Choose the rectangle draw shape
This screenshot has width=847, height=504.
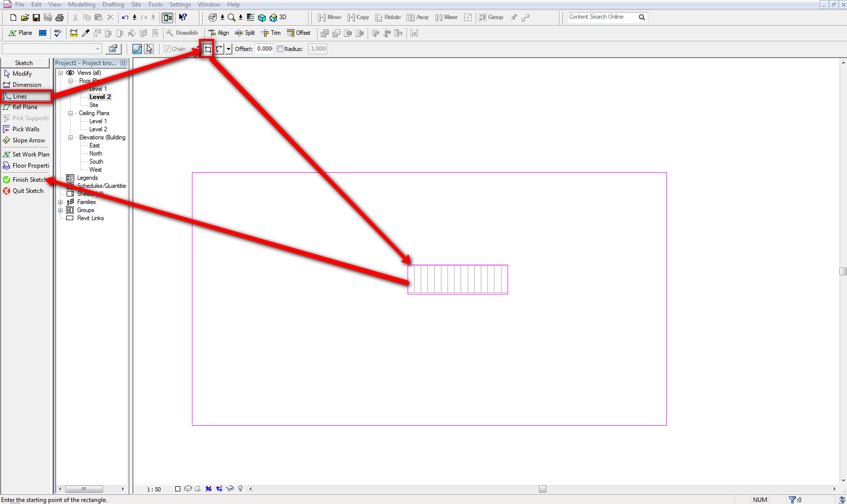coord(208,49)
